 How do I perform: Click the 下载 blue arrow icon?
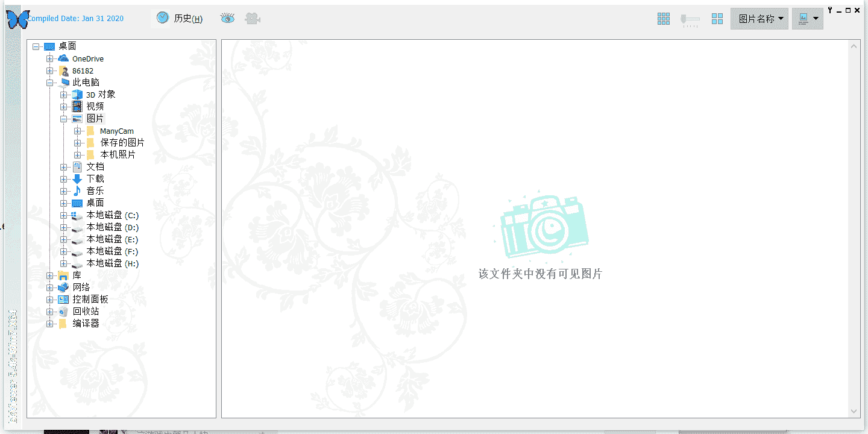coord(77,179)
